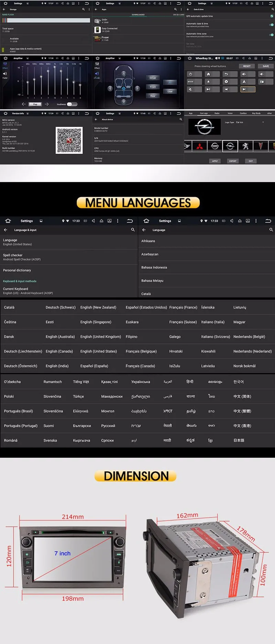Viewport: 275px width, 644px height.
Task: Go home from Language & input screen
Action: (x=8, y=221)
